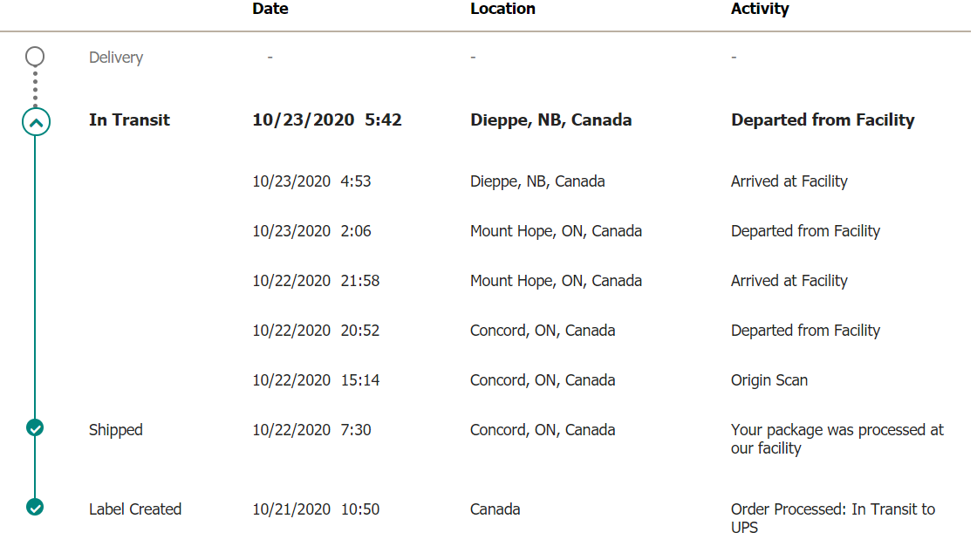Select the Origin Scan activity entry

tap(769, 380)
